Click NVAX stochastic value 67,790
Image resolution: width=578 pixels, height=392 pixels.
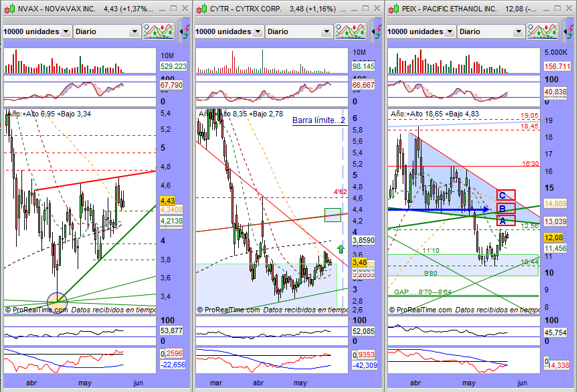tap(171, 85)
